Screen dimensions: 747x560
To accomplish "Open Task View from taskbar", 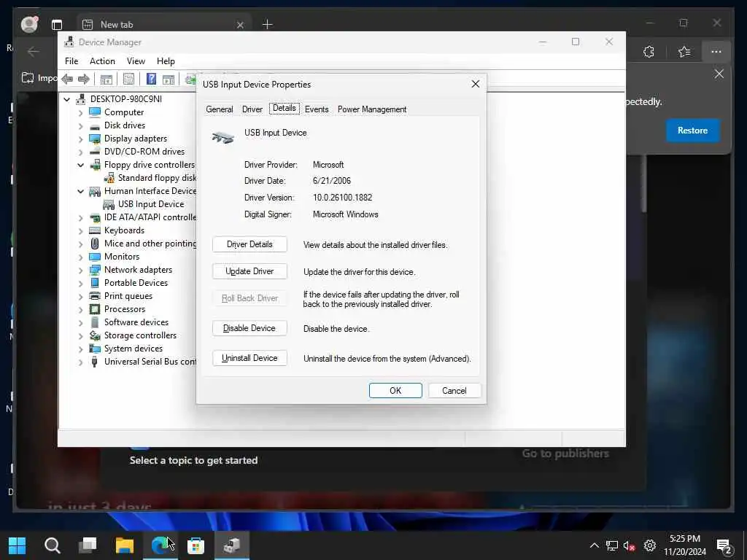I will (88, 545).
